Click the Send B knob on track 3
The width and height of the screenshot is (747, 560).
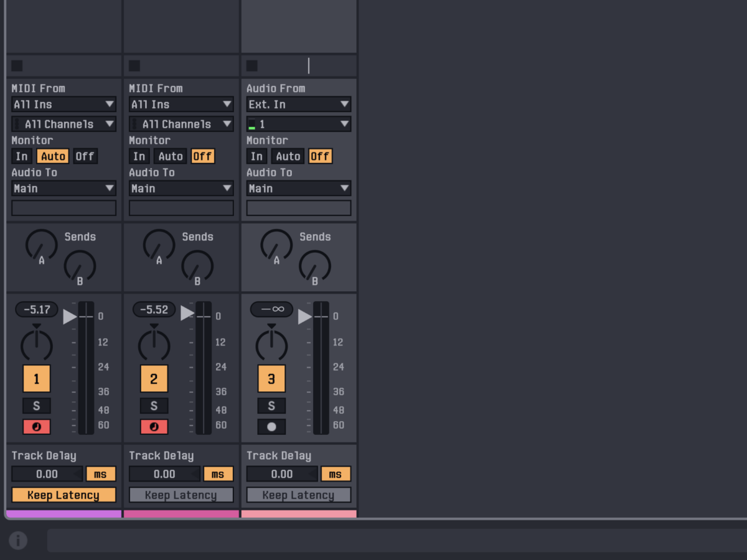(x=315, y=266)
